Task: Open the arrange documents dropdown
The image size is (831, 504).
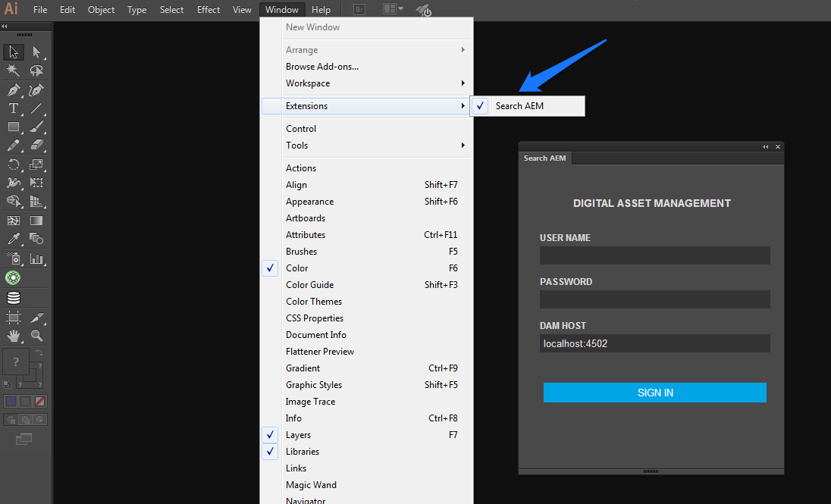Action: click(394, 9)
